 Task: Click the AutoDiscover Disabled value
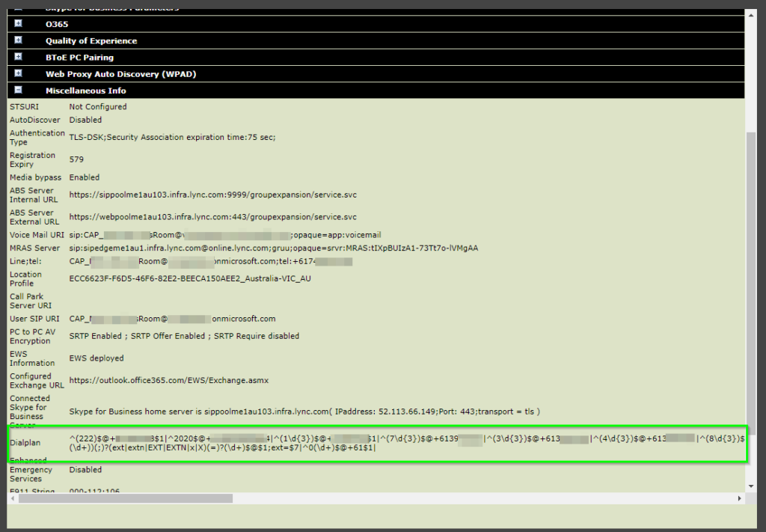coord(85,120)
